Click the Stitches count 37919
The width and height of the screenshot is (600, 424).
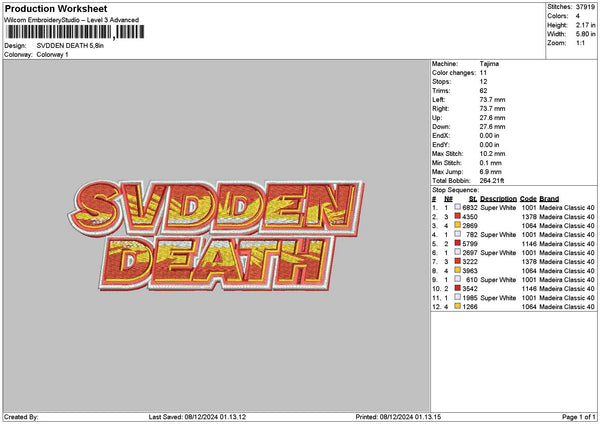coord(587,6)
